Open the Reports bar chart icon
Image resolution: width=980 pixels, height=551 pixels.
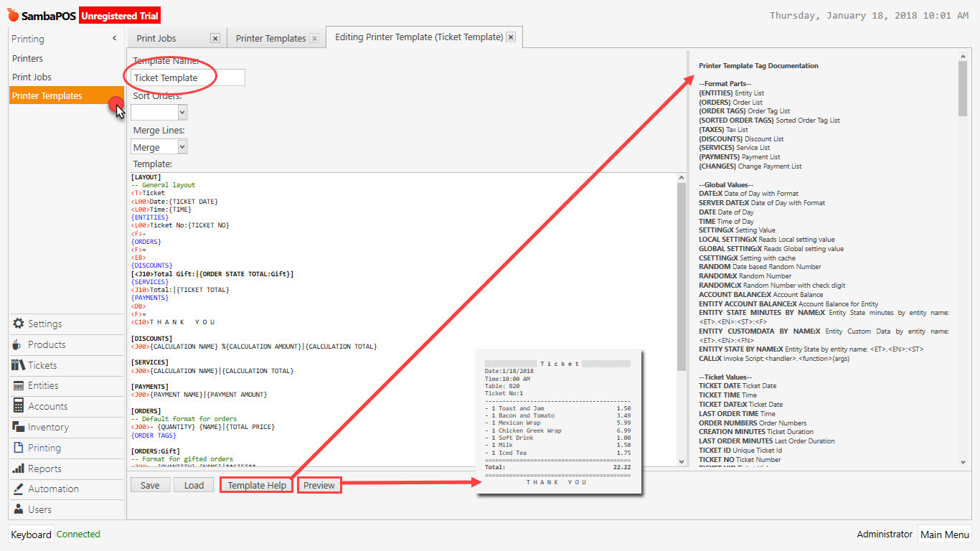click(x=18, y=468)
